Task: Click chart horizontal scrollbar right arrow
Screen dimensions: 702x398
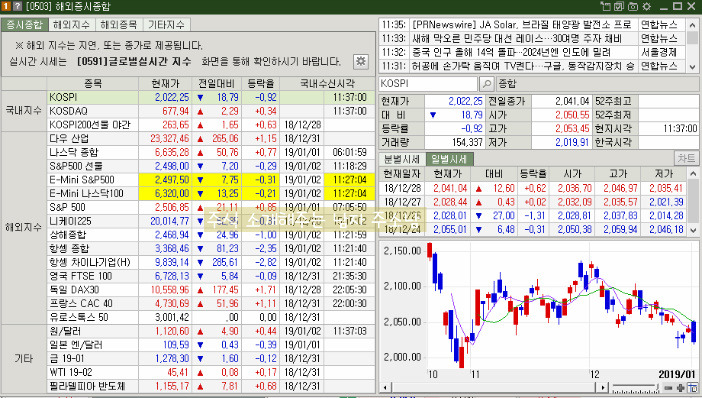Action: coord(603,388)
